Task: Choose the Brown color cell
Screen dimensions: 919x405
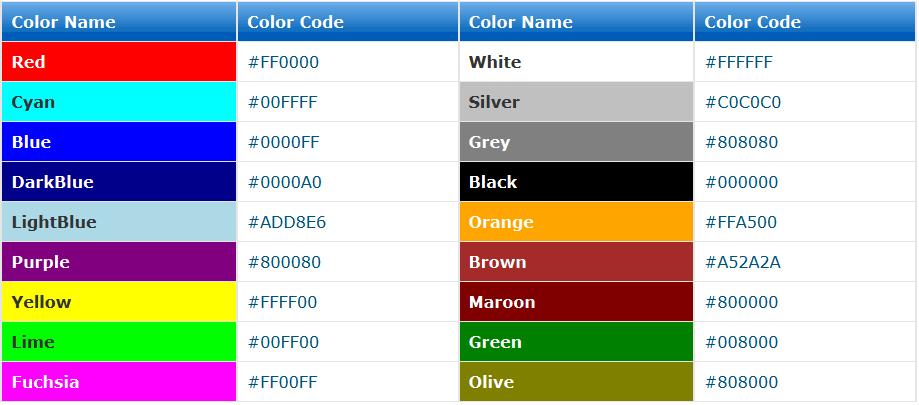Action: [576, 262]
